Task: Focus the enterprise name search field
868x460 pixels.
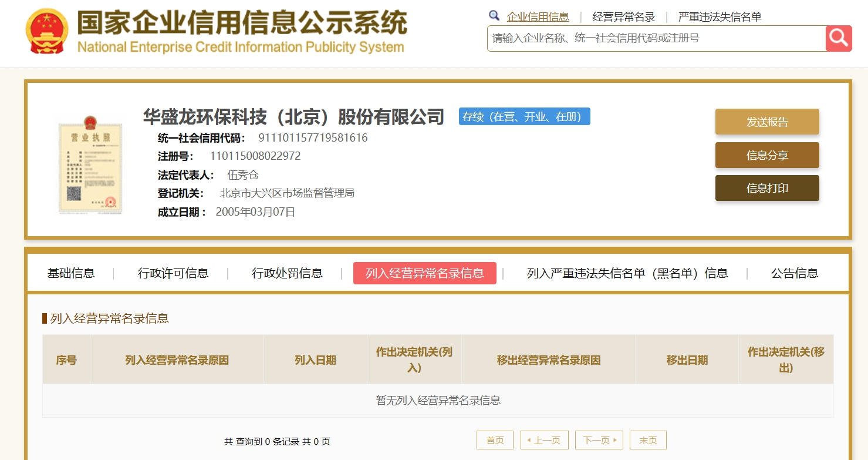Action: click(x=656, y=38)
